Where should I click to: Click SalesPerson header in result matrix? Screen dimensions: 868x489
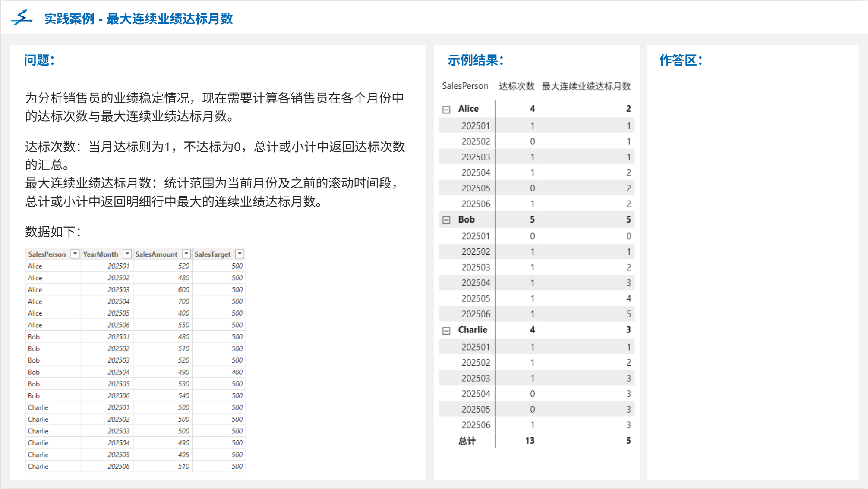coord(465,86)
